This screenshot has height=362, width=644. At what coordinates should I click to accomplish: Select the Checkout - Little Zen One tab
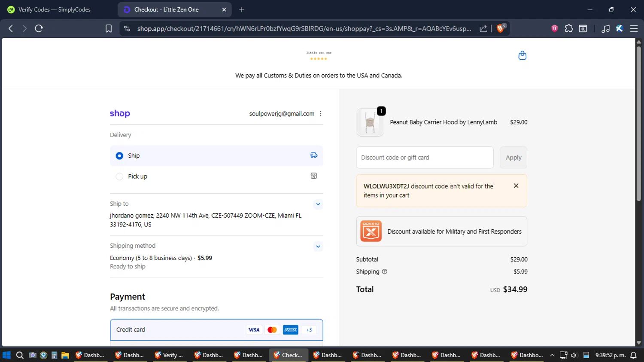174,9
